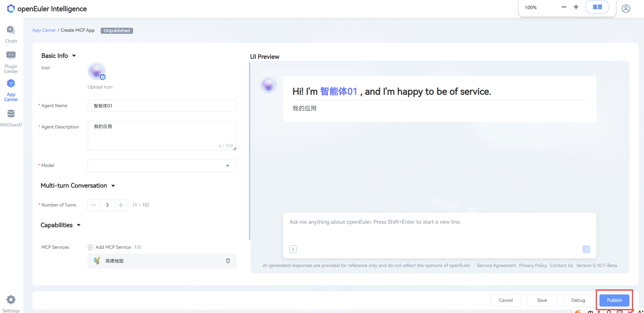Click the Create MCP App breadcrumb text
The width and height of the screenshot is (644, 313).
(x=78, y=30)
